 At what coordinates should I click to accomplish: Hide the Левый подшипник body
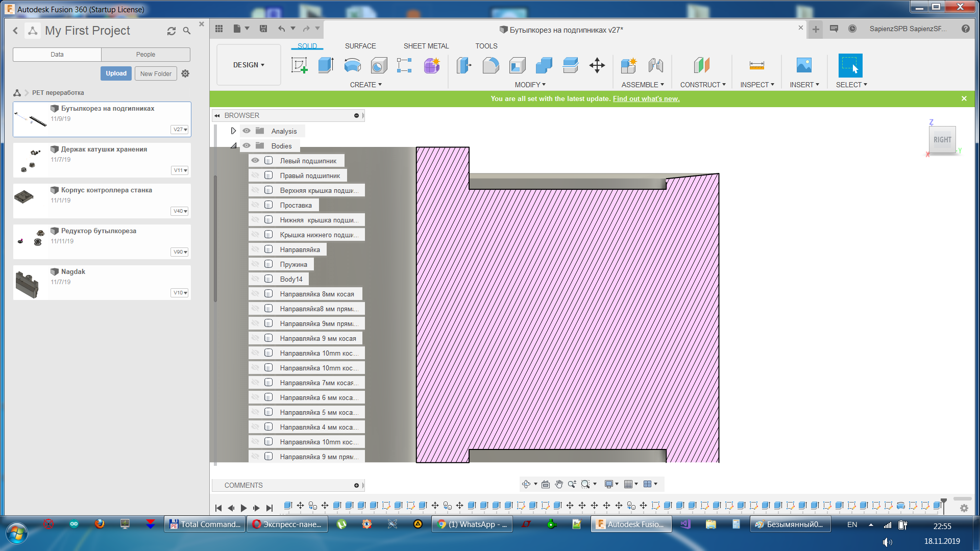coord(255,161)
